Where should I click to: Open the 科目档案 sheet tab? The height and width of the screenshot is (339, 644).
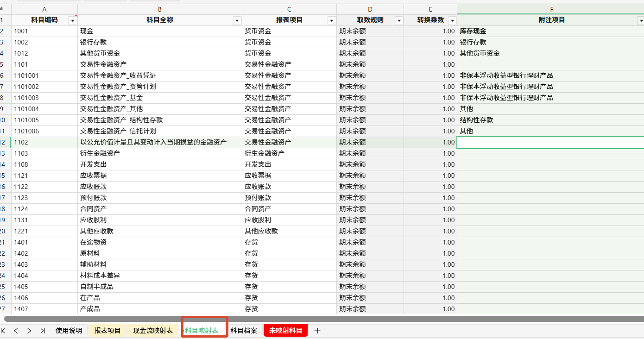(x=244, y=331)
